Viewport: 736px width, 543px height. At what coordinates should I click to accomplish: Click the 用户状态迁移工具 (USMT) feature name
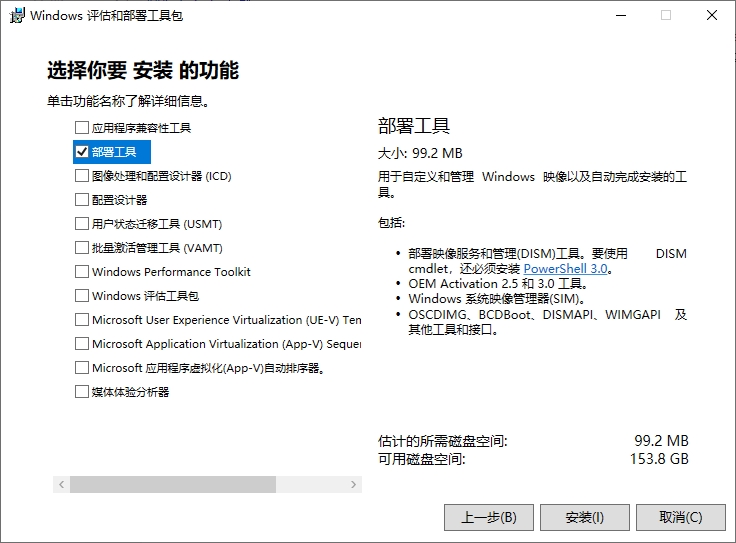[157, 224]
